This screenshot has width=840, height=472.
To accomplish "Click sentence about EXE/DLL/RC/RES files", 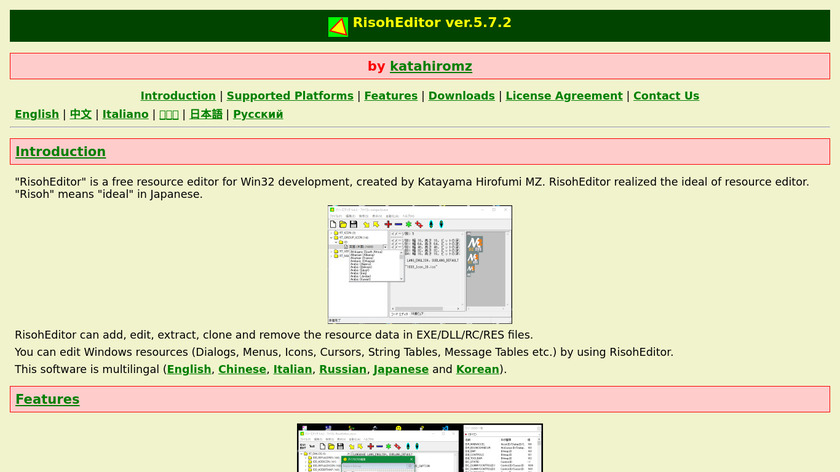I will tap(274, 335).
